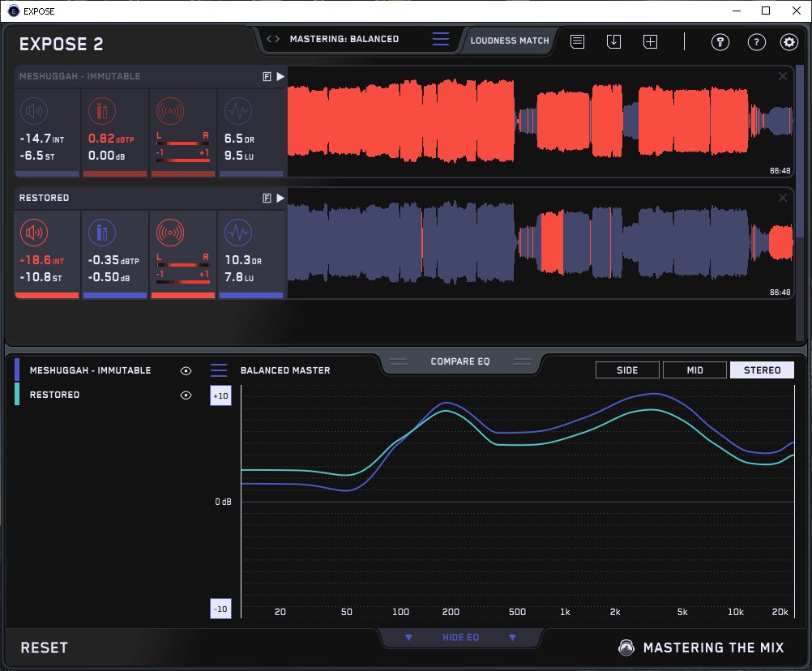This screenshot has height=671, width=812.
Task: Click the Restored track peaks icon
Action: [x=102, y=233]
